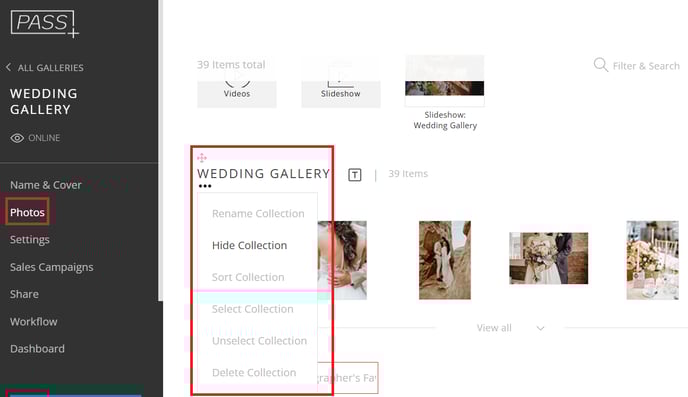The width and height of the screenshot is (688, 397).
Task: Click the sidebar vertical scrollbar
Action: point(161,150)
